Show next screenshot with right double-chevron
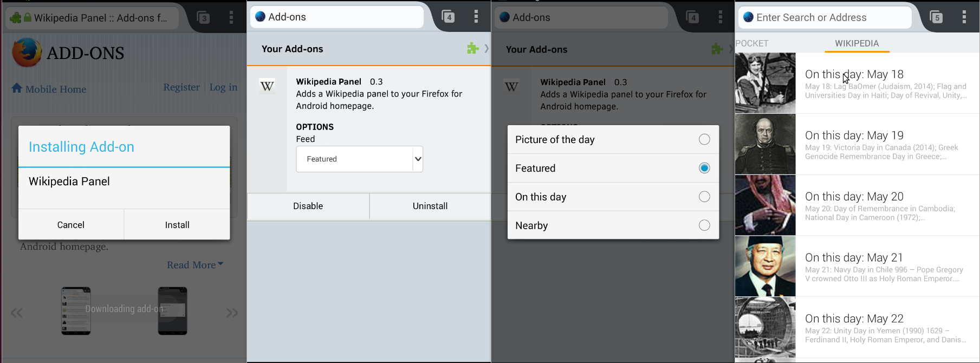 click(232, 313)
